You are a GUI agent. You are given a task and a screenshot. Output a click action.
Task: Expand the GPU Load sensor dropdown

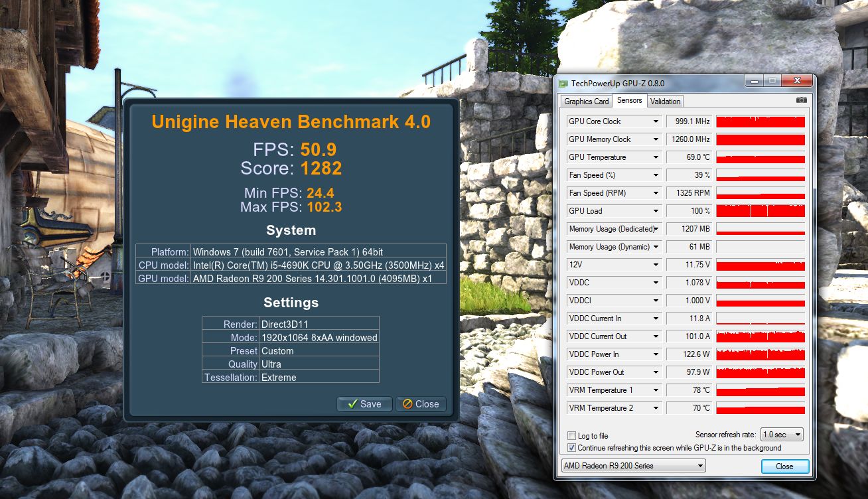[656, 211]
